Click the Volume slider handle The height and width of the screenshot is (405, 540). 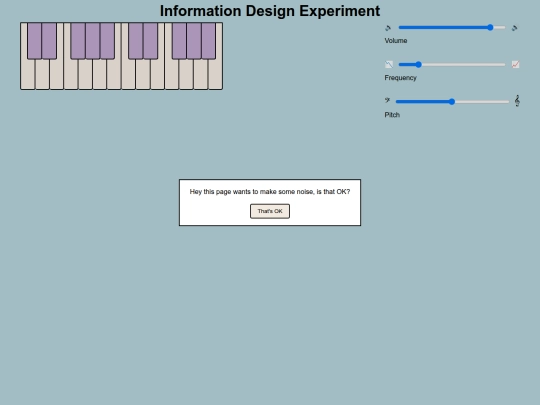490,27
